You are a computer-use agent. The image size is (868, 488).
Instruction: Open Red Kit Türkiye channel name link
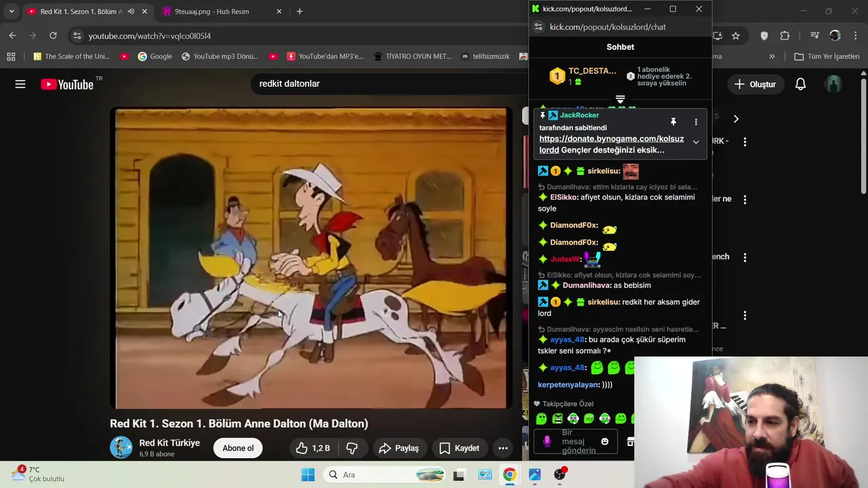point(170,443)
